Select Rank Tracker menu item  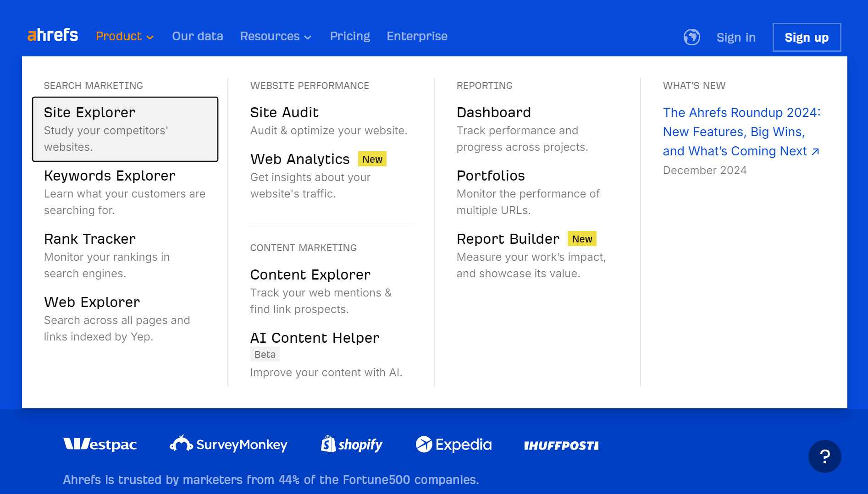(x=125, y=256)
